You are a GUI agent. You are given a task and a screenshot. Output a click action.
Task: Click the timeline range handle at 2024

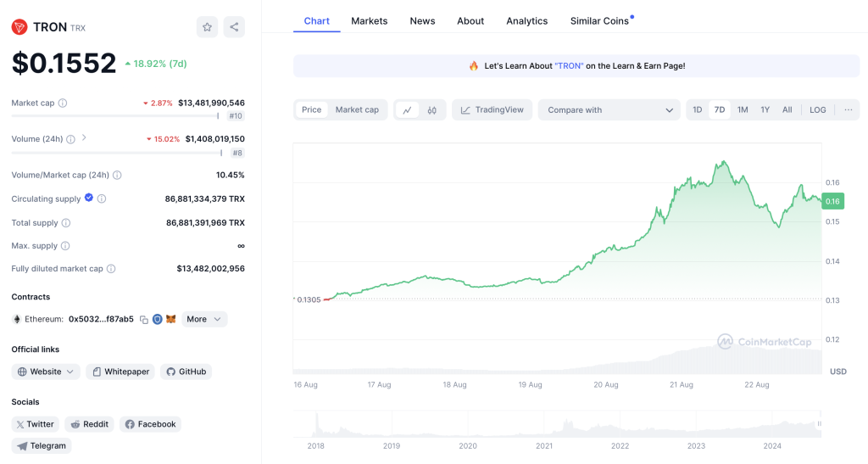tap(820, 423)
